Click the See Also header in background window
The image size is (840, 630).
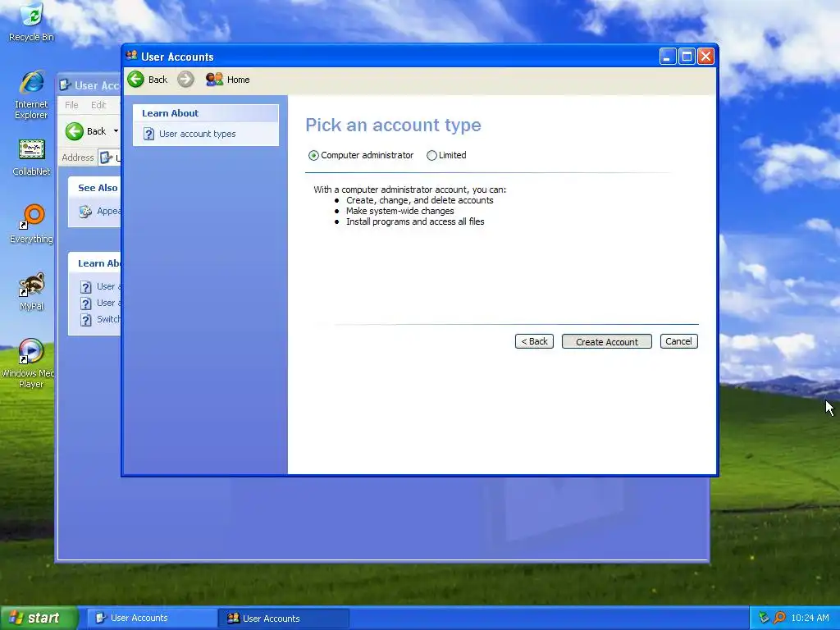click(x=98, y=188)
